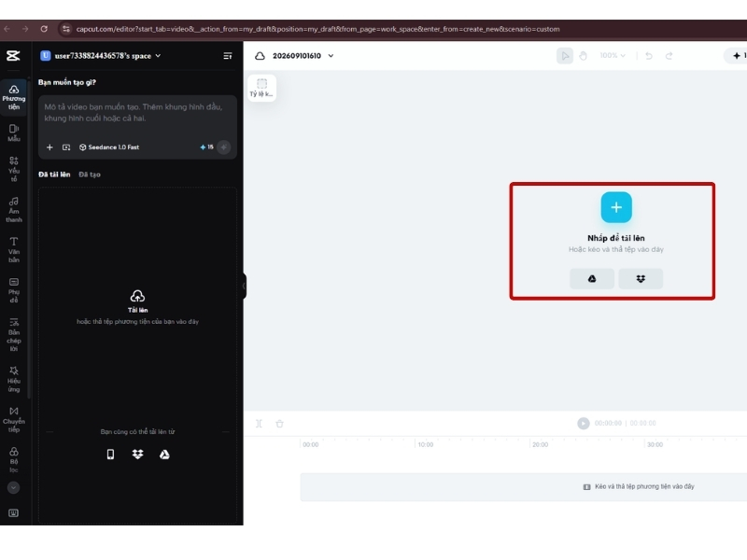Open the Phương tiện media panel

click(x=14, y=97)
